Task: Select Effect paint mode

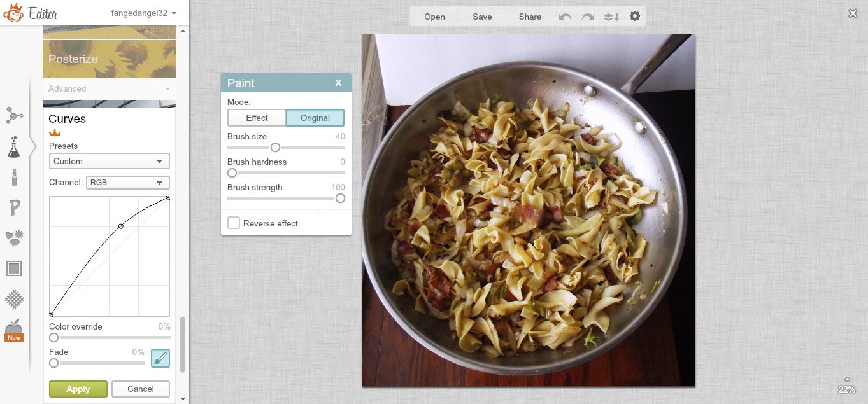Action: pyautogui.click(x=257, y=118)
